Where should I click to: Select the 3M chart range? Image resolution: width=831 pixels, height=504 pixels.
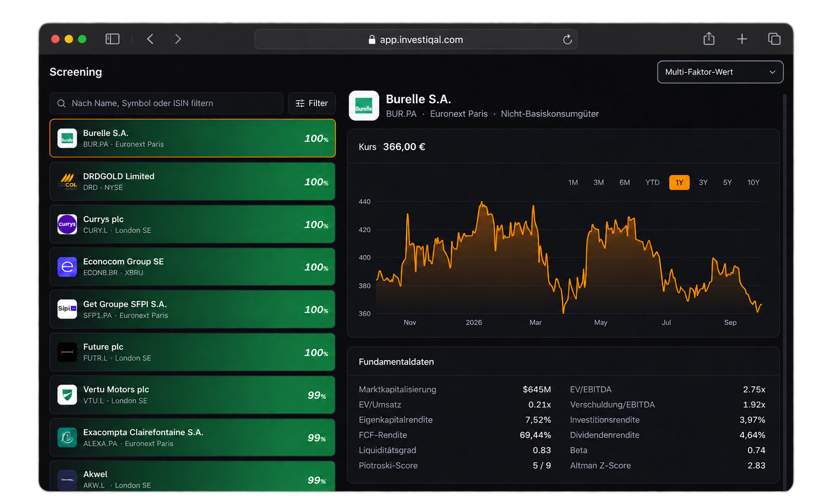[599, 183]
